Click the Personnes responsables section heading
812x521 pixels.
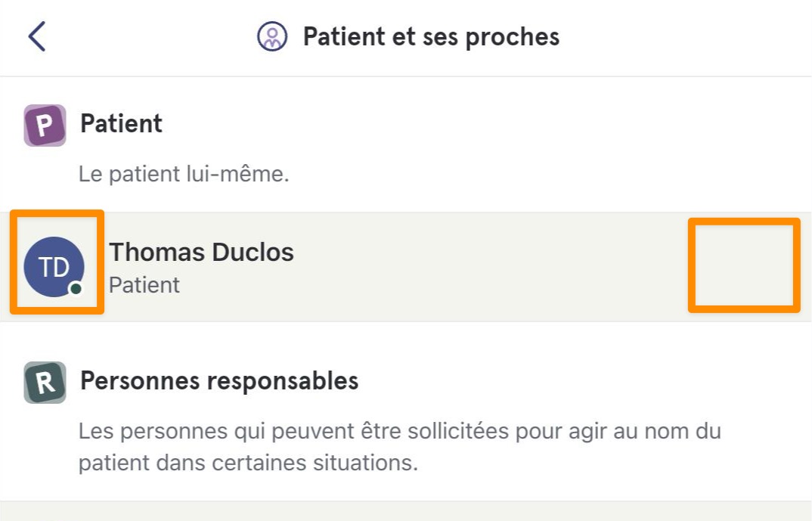point(219,380)
